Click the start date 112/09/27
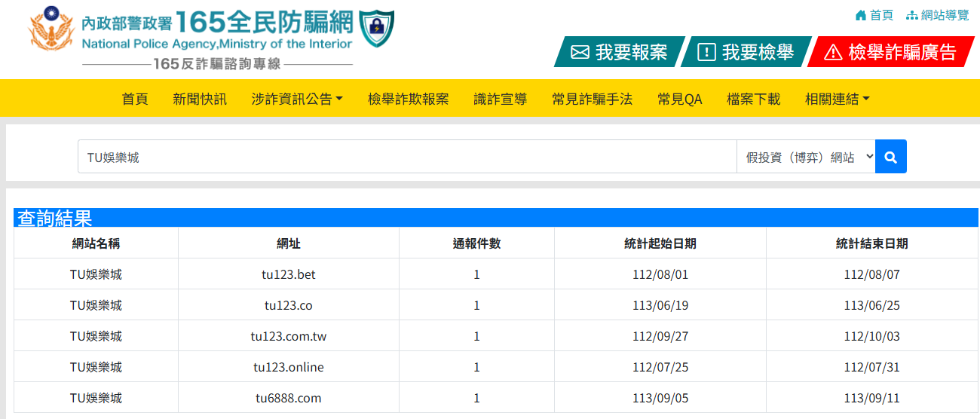 [660, 336]
